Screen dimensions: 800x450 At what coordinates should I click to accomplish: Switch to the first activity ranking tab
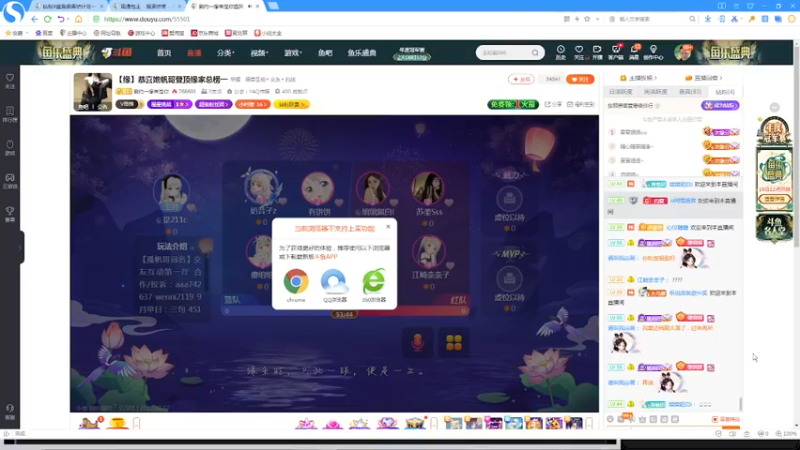point(620,92)
